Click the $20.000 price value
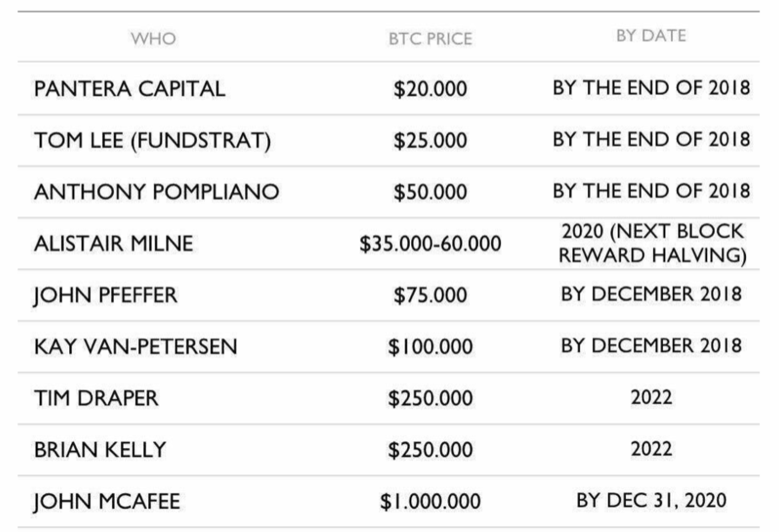The image size is (779, 532). point(430,89)
